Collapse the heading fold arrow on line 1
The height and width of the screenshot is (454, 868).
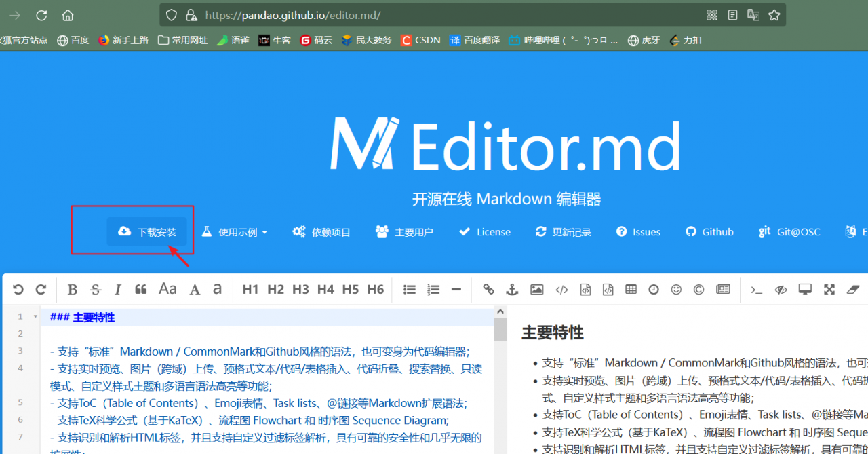35,316
